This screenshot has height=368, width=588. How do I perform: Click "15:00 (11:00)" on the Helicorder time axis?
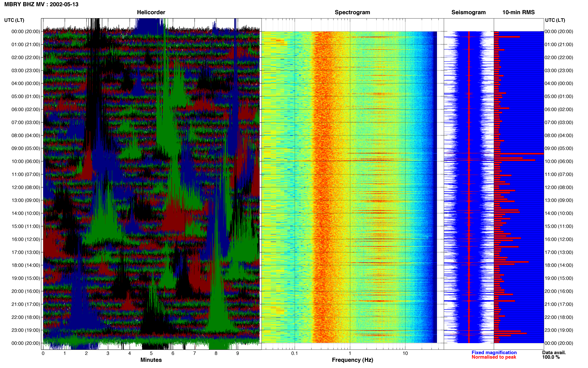[x=26, y=226]
